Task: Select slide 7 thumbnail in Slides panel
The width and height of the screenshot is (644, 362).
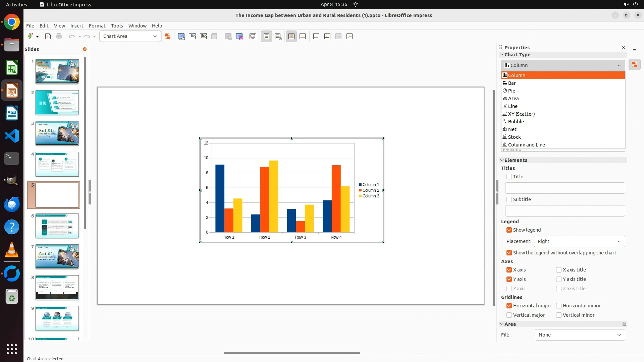Action: [57, 257]
